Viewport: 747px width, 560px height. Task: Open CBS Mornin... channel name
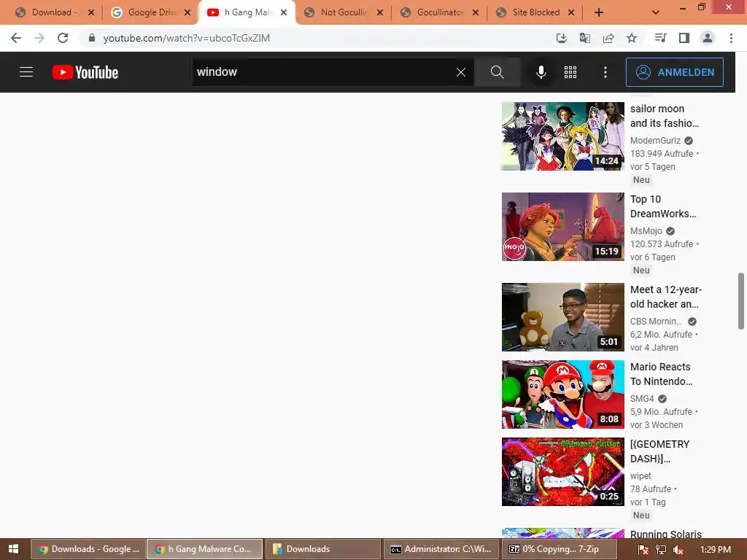(656, 322)
